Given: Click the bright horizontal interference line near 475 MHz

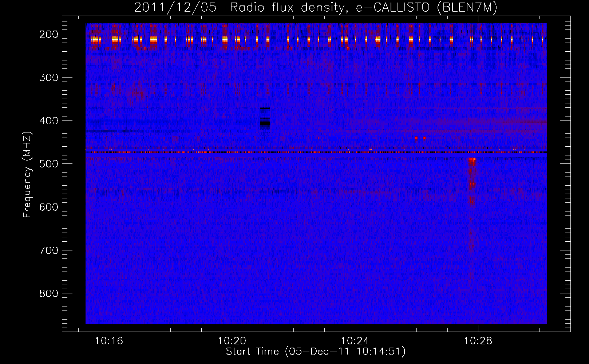Looking at the screenshot, I should (316, 152).
